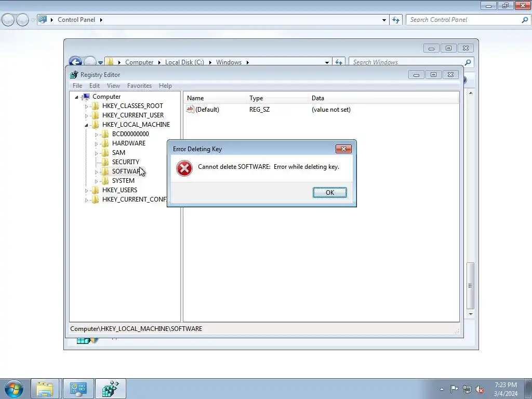
Task: Select HKEY_LOCAL_MACHINE folder icon
Action: point(96,125)
